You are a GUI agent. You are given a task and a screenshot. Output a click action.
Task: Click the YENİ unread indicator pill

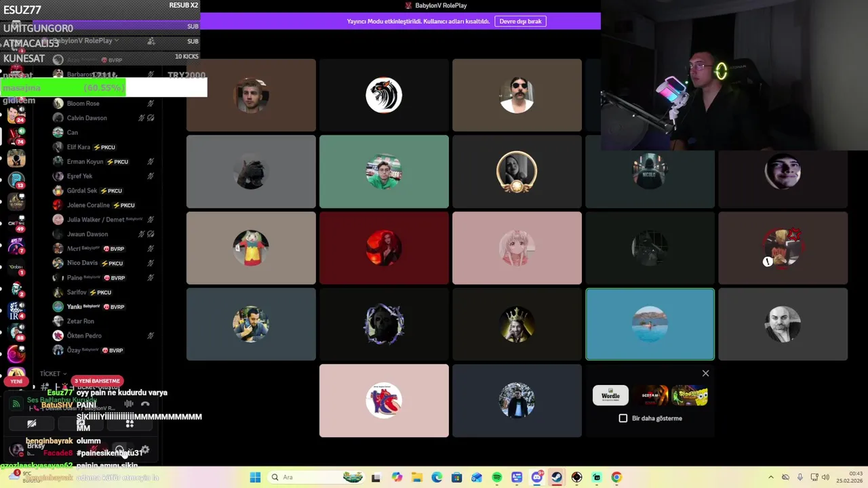(16, 382)
